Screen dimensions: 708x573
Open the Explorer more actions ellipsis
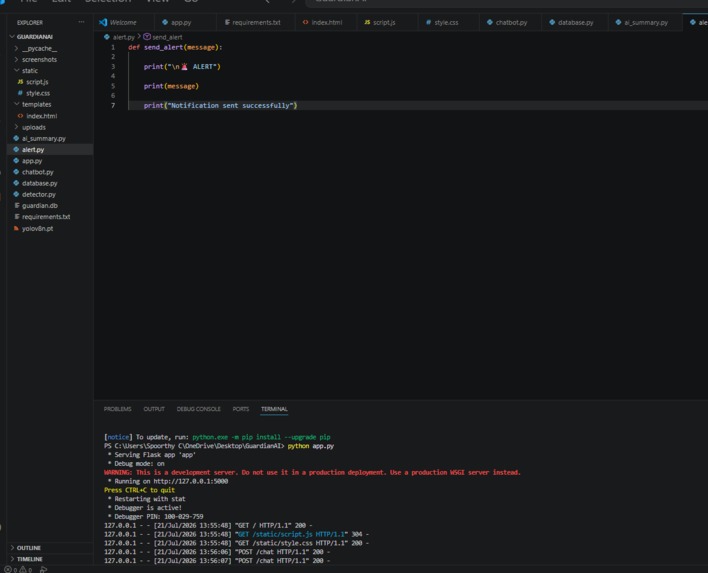coord(81,22)
